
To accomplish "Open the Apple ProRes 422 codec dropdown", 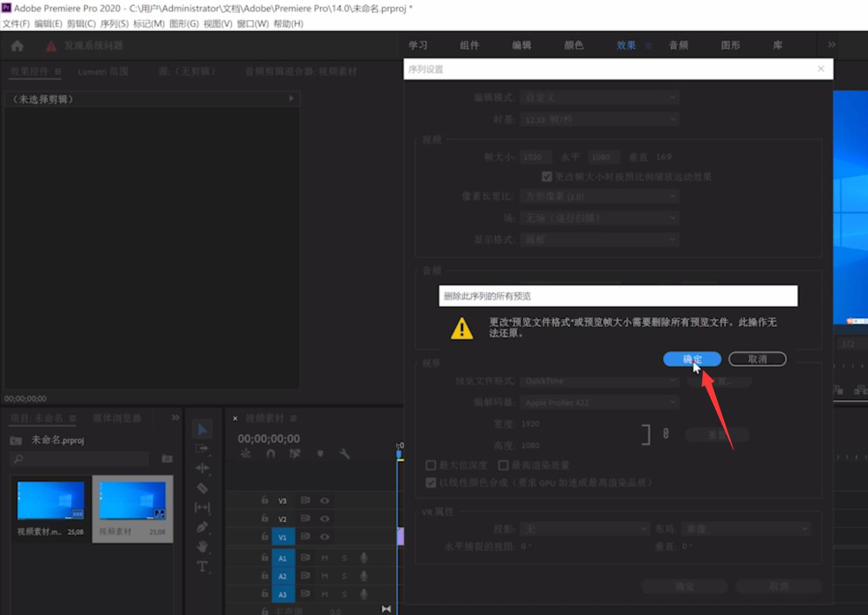I will click(x=600, y=402).
